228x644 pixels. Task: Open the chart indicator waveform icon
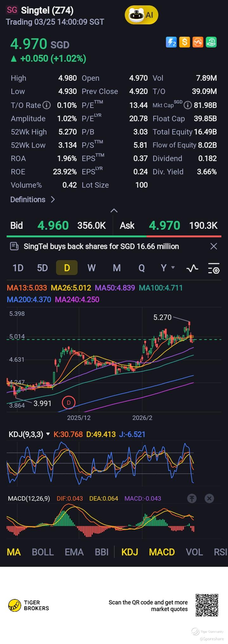(x=192, y=268)
